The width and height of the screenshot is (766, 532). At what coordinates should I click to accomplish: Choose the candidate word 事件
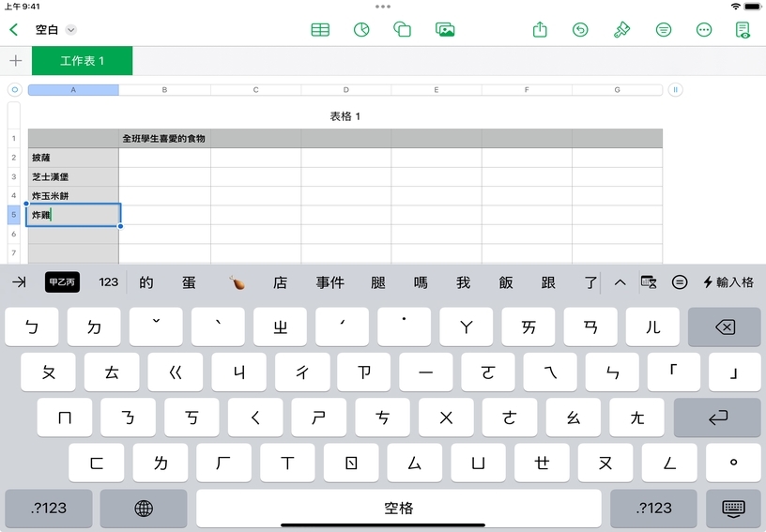click(x=330, y=282)
